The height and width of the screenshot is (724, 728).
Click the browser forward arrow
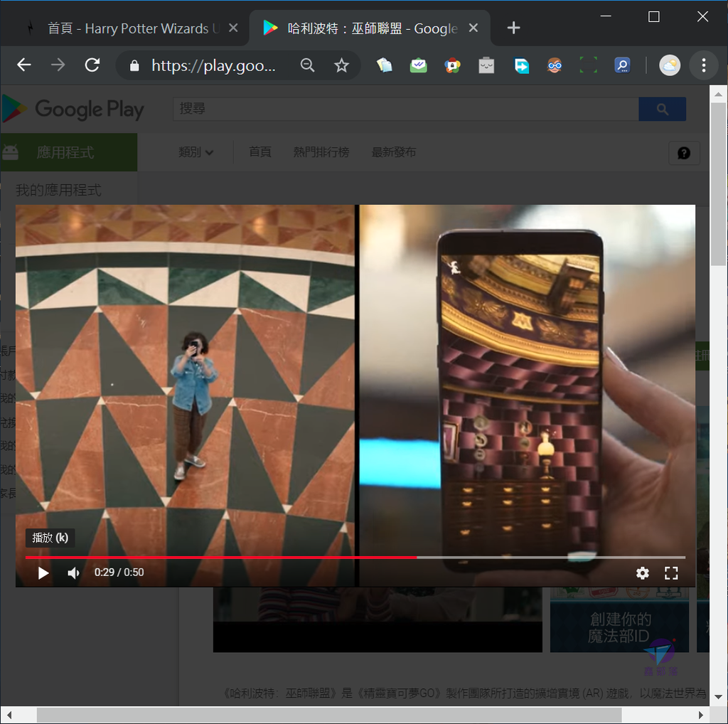click(x=58, y=65)
